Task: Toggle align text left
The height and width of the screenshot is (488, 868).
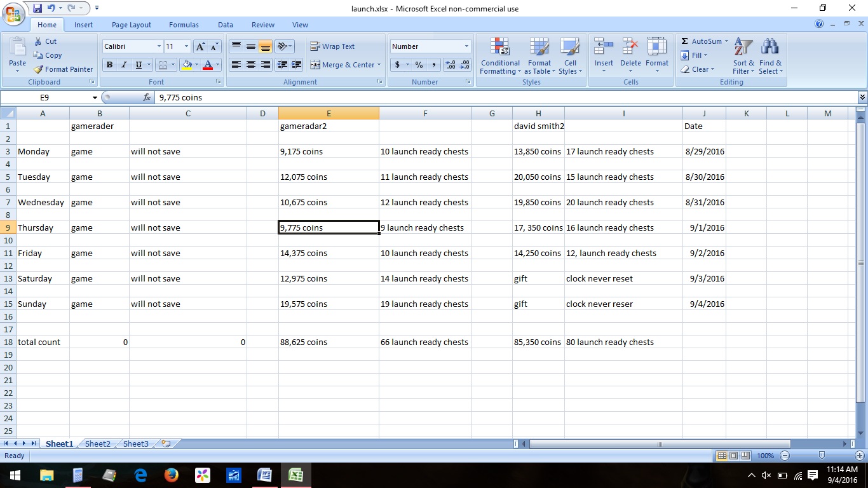Action: pos(236,65)
